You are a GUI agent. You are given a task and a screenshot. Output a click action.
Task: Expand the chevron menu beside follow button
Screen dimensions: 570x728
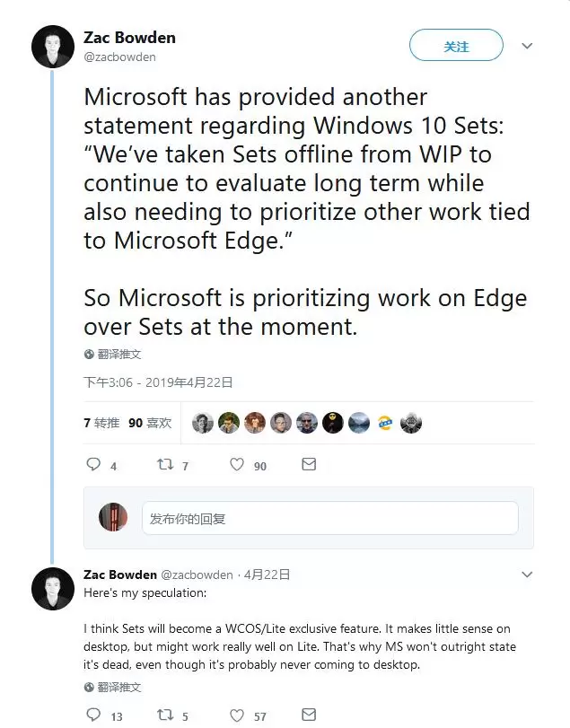pyautogui.click(x=528, y=46)
